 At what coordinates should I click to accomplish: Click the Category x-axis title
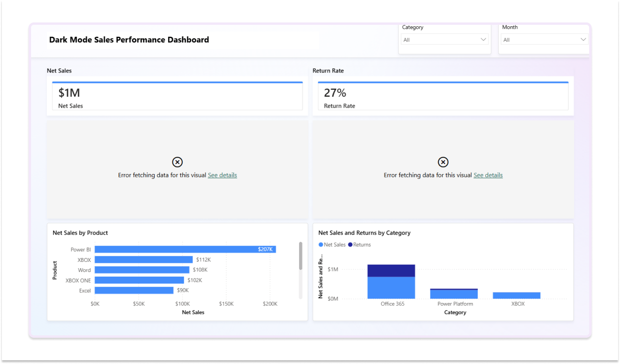[x=455, y=312]
